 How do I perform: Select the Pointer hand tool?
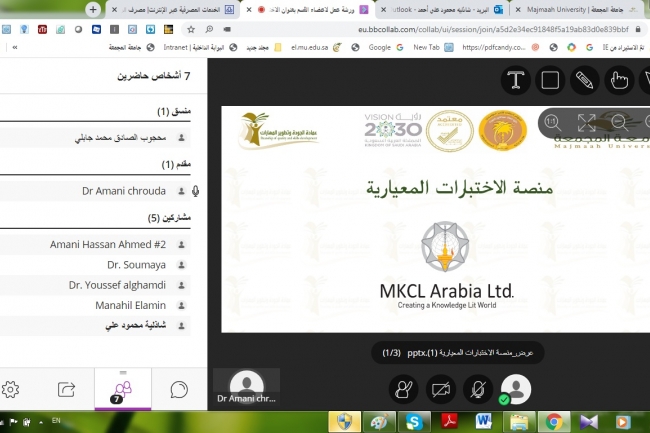click(619, 80)
